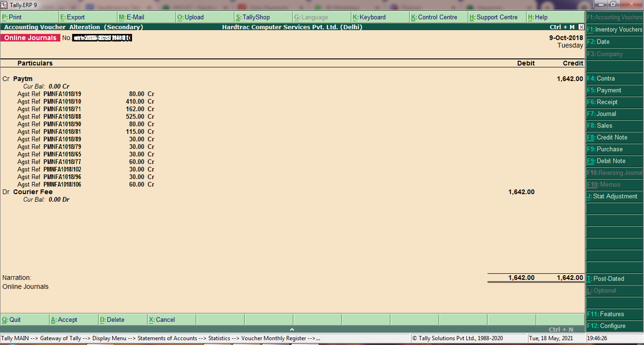Open F12 Configure settings
644x345 pixels.
614,326
